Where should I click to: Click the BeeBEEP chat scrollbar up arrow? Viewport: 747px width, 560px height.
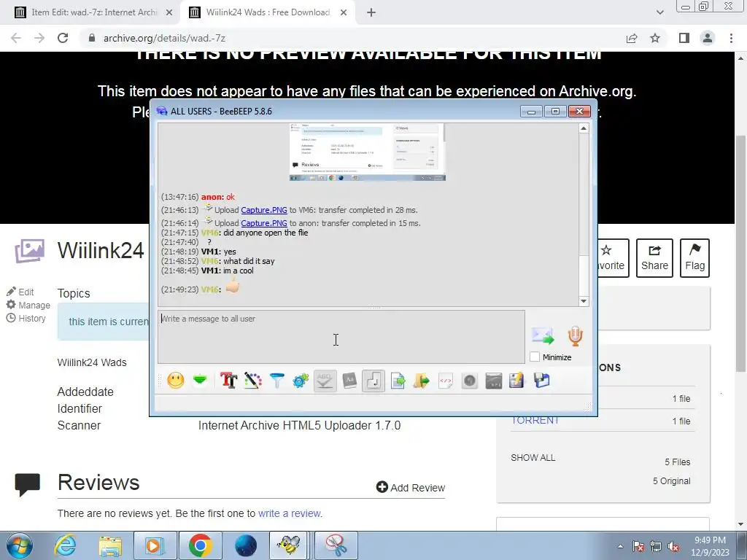(584, 128)
